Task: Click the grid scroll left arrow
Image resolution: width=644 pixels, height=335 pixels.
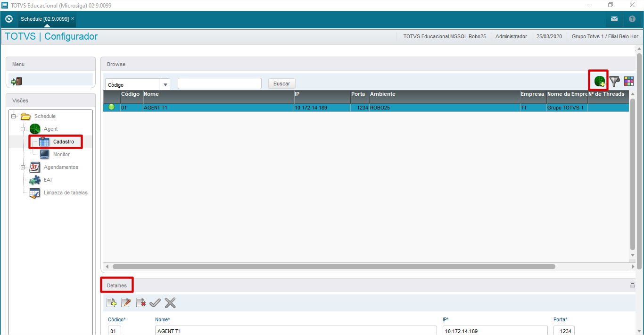Action: point(107,267)
